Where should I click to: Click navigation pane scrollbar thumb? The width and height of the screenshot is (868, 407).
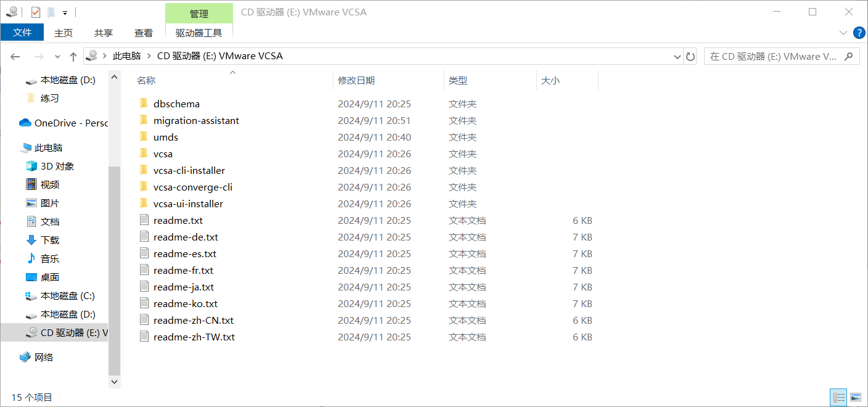[x=114, y=271]
